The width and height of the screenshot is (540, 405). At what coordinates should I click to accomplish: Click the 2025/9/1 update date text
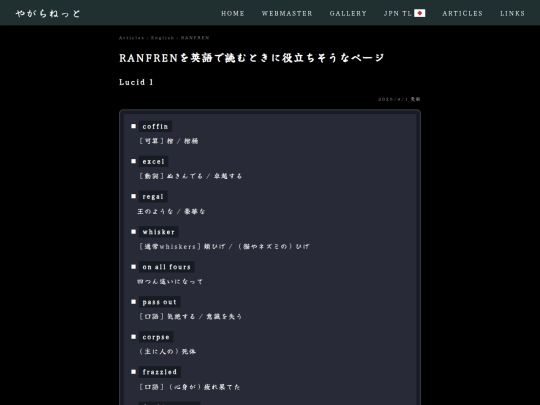399,99
